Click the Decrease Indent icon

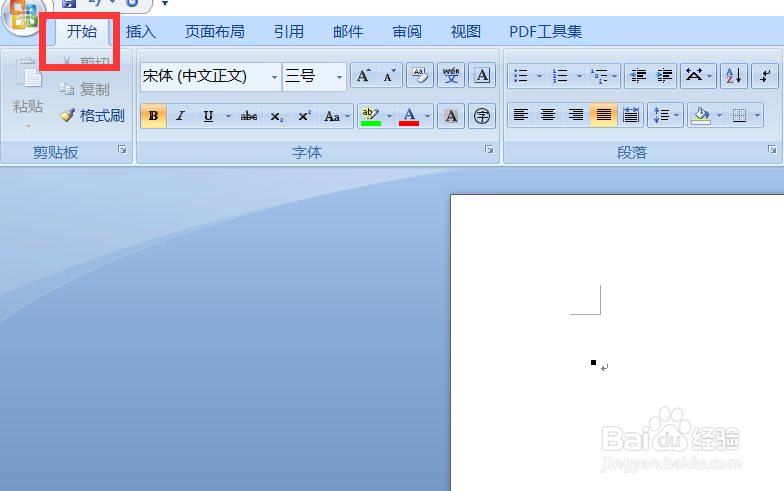click(638, 76)
